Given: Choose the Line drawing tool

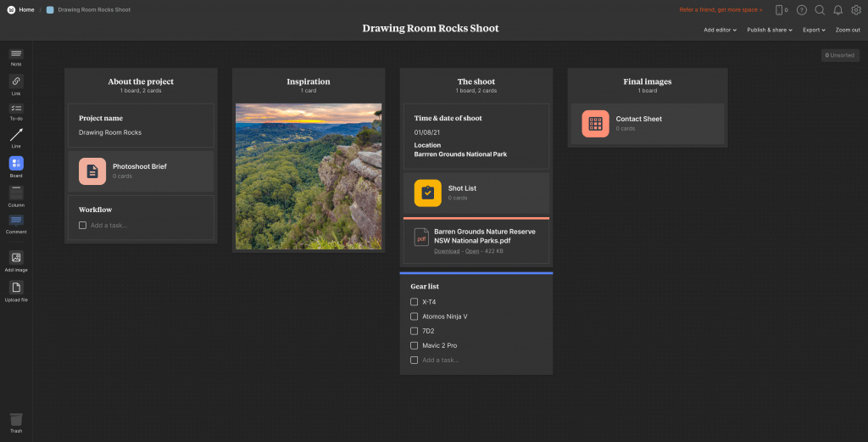Looking at the screenshot, I should pos(16,137).
